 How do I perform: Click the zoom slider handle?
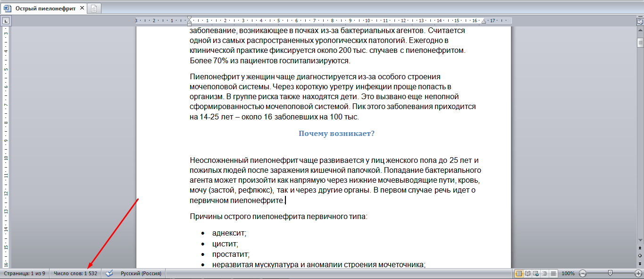[611, 273]
